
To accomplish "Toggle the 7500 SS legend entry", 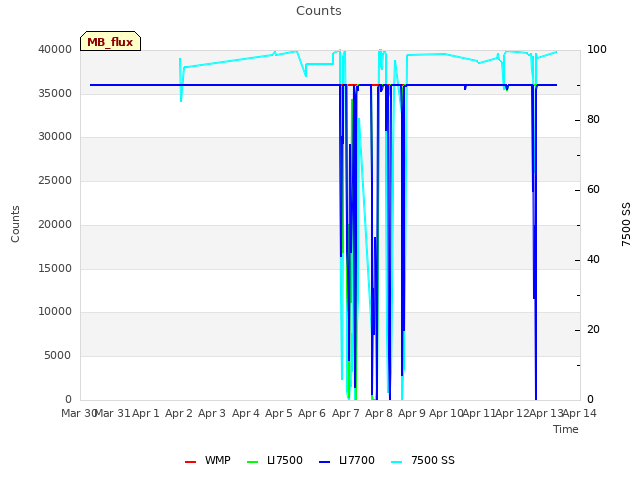I will tap(423, 460).
